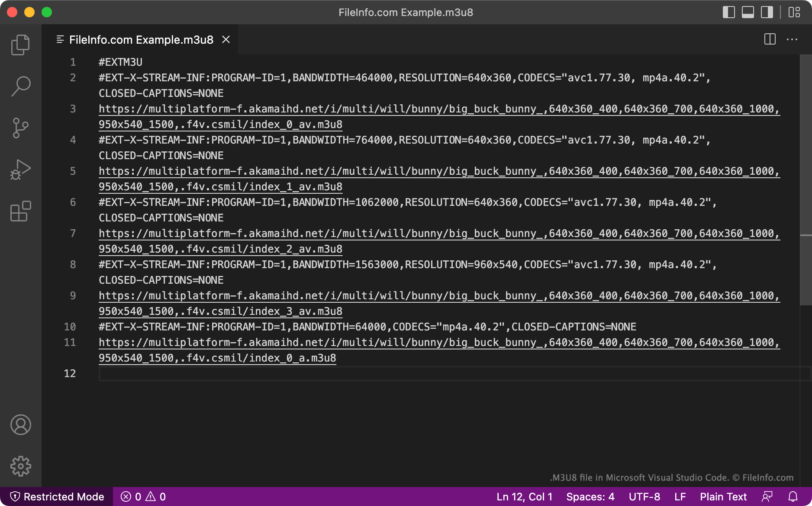Viewport: 812px width, 506px height.
Task: Open the Explorer sidebar icon
Action: click(x=20, y=45)
